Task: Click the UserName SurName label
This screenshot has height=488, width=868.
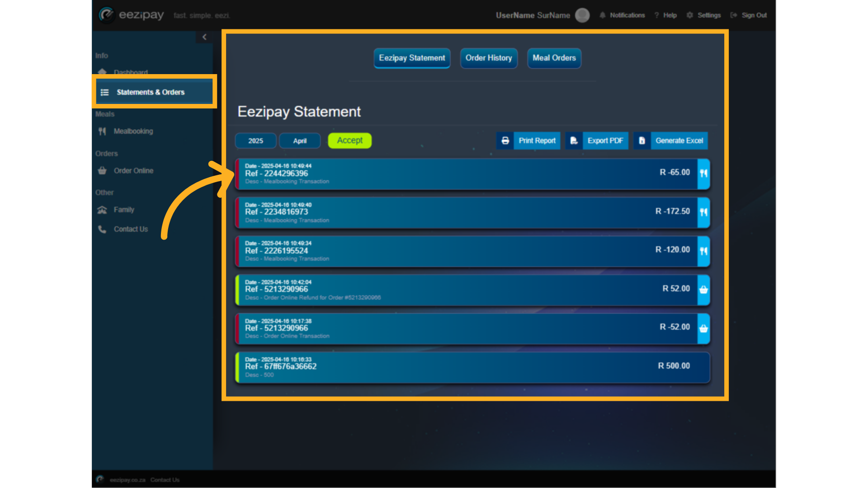Action: point(533,15)
